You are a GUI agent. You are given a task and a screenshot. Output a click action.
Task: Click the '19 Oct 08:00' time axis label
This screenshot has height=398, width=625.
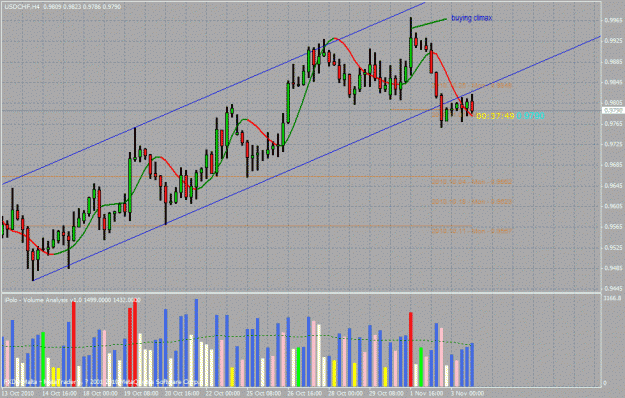141,393
